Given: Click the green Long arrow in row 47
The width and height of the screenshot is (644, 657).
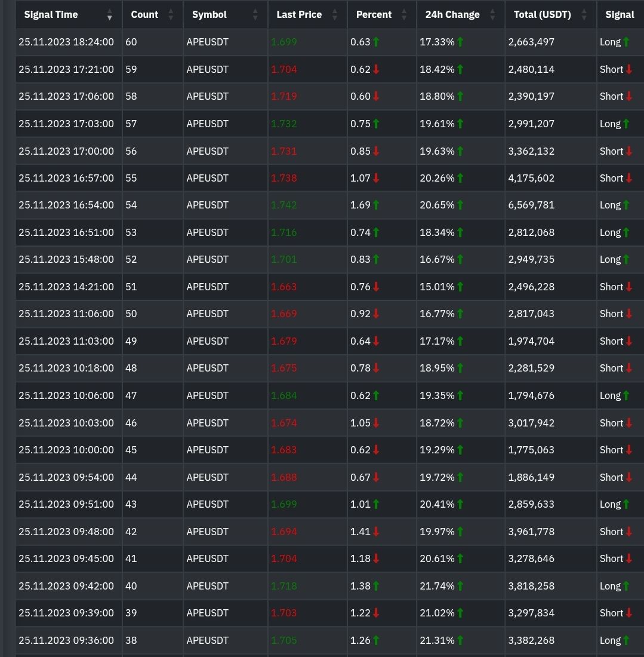Looking at the screenshot, I should tap(626, 395).
